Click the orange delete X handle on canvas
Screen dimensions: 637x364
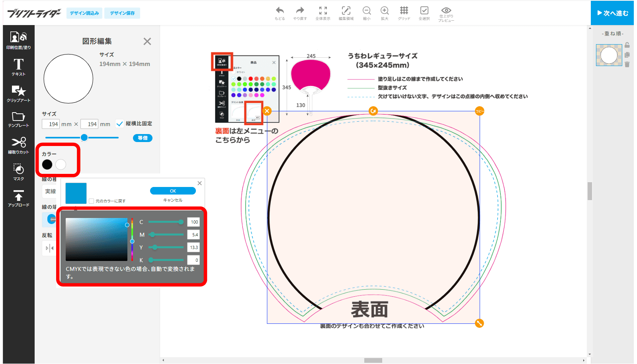coord(267,111)
